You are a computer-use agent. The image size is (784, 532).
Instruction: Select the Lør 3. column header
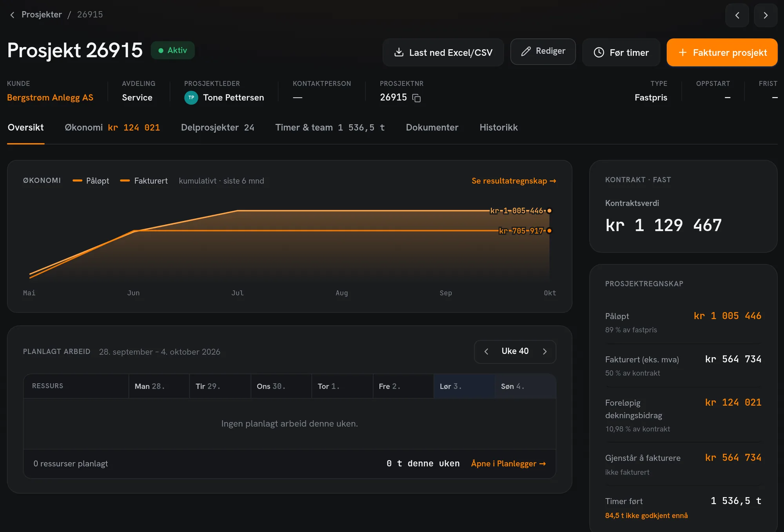point(464,386)
